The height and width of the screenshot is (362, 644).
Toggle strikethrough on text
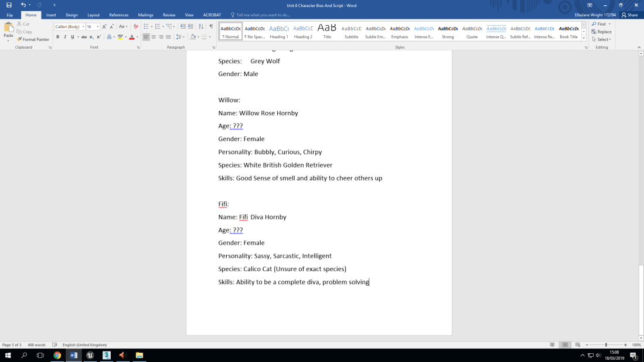click(x=84, y=37)
